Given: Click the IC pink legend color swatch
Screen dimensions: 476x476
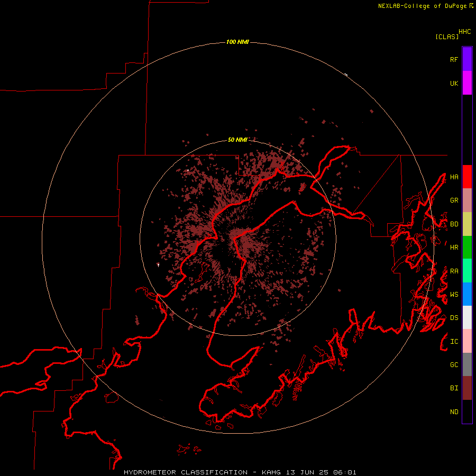Looking at the screenshot, I should click(x=467, y=341).
